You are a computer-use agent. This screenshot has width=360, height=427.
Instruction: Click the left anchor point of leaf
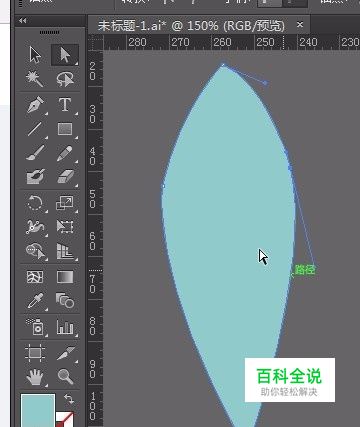[x=163, y=186]
